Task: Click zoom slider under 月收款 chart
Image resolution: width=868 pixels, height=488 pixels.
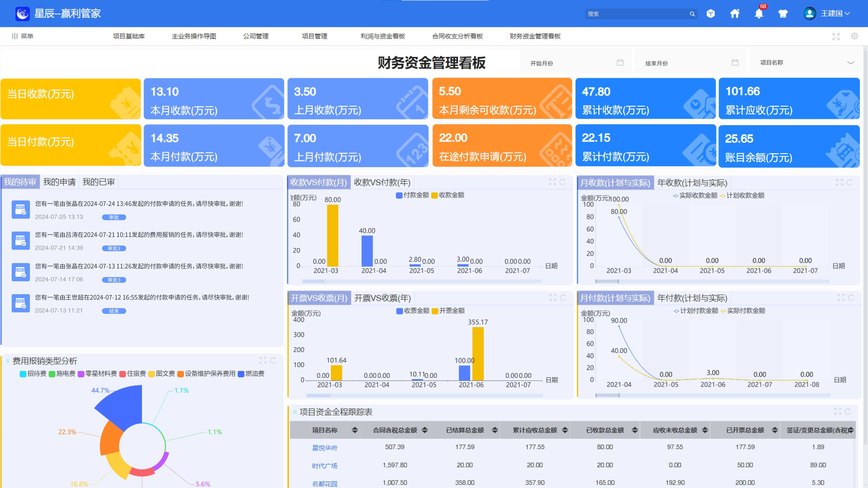Action: click(712, 281)
